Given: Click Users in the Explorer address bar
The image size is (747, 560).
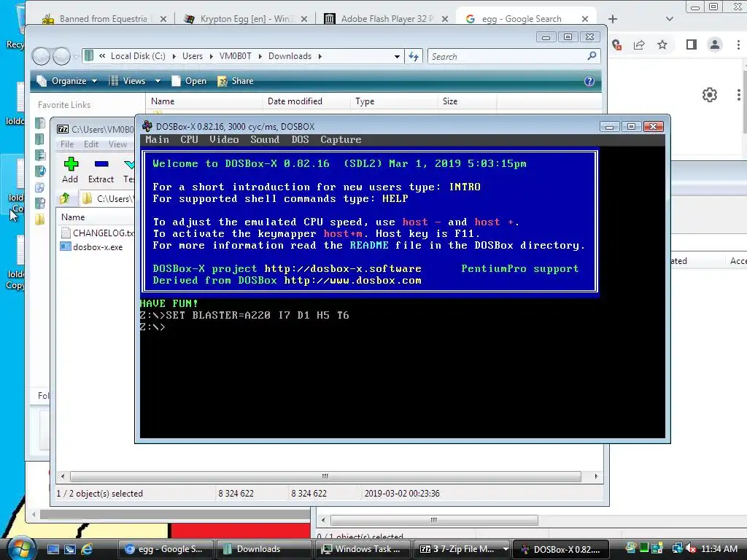Looking at the screenshot, I should coord(193,56).
